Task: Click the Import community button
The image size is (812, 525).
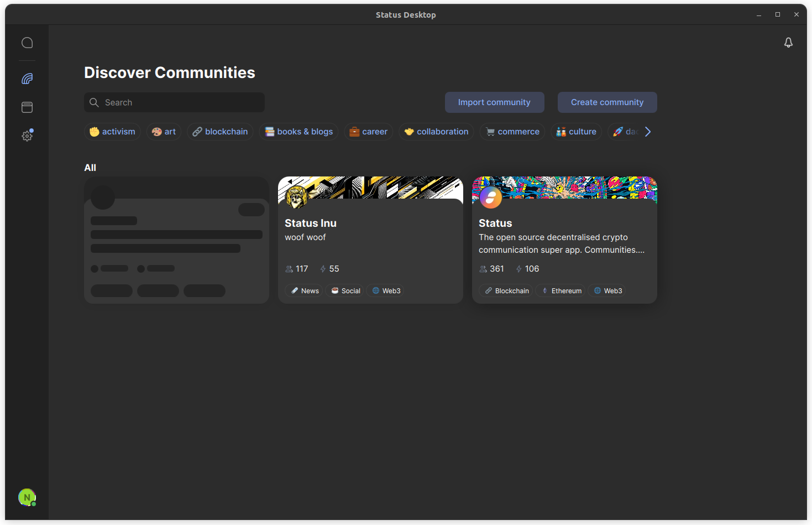Action: pyautogui.click(x=494, y=102)
